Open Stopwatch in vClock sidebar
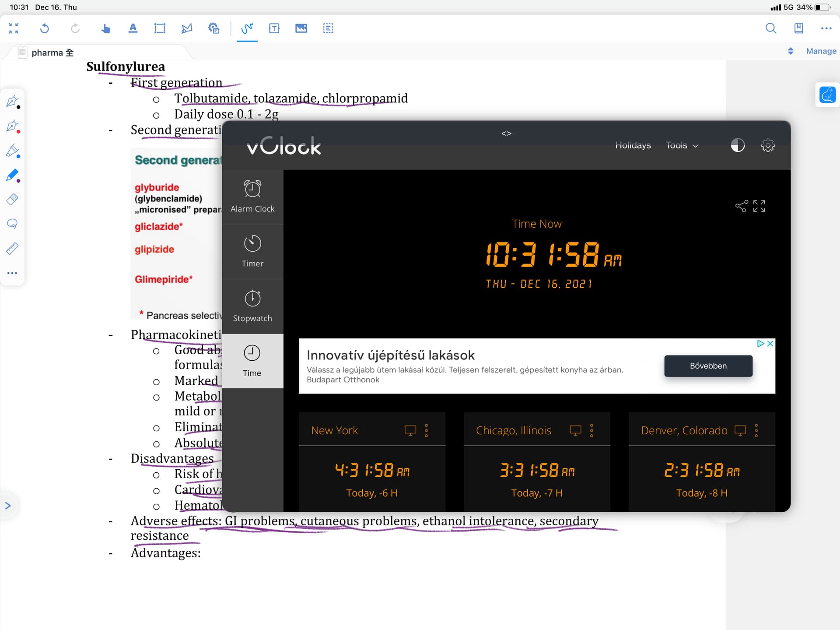 coord(252,306)
